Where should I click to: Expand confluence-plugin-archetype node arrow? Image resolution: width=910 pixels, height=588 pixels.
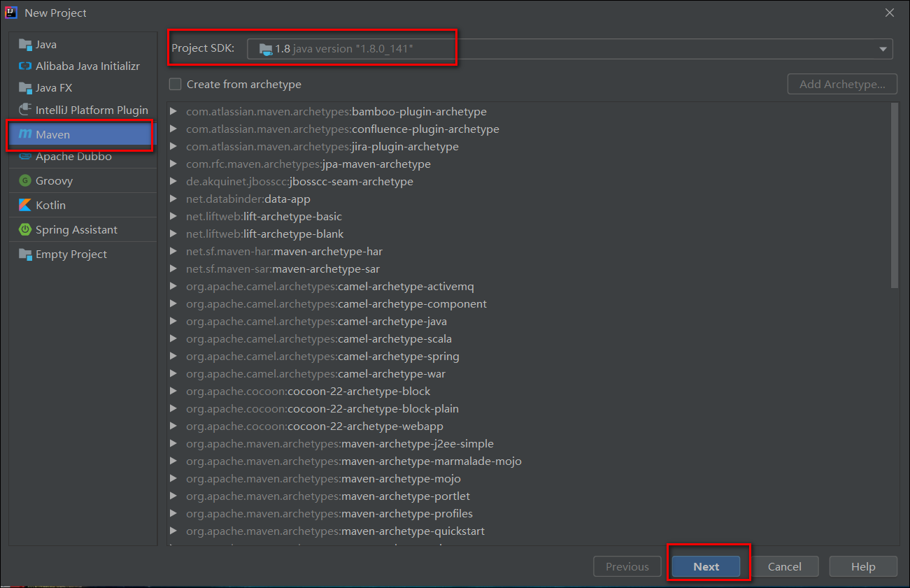click(173, 129)
